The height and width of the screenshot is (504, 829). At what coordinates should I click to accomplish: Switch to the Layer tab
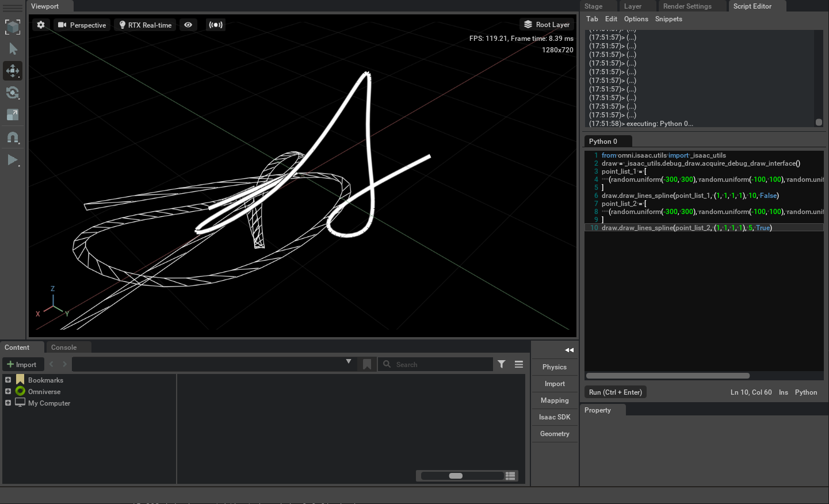pyautogui.click(x=633, y=6)
